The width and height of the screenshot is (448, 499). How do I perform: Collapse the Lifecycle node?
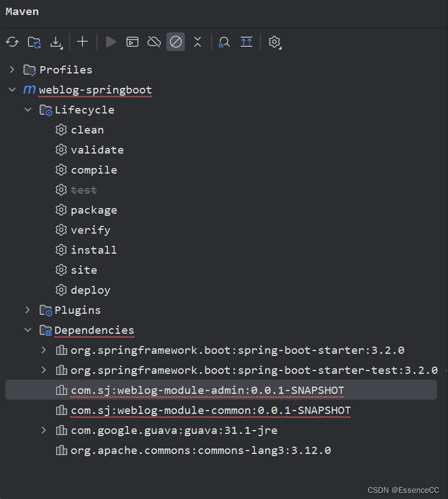pos(27,110)
